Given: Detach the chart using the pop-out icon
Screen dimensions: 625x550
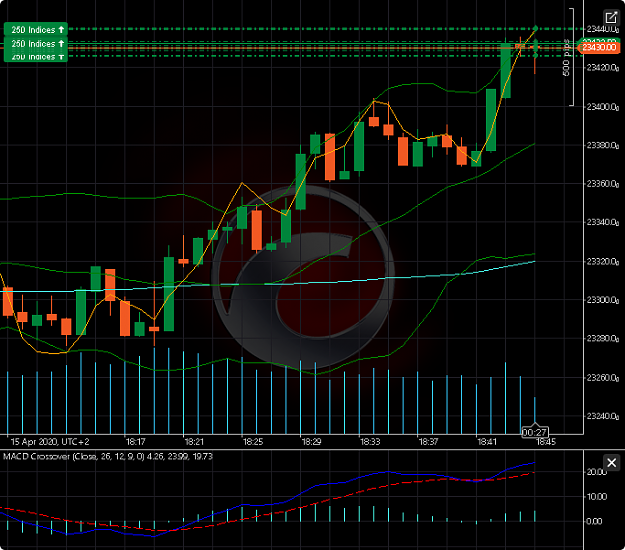Looking at the screenshot, I should point(611,18).
